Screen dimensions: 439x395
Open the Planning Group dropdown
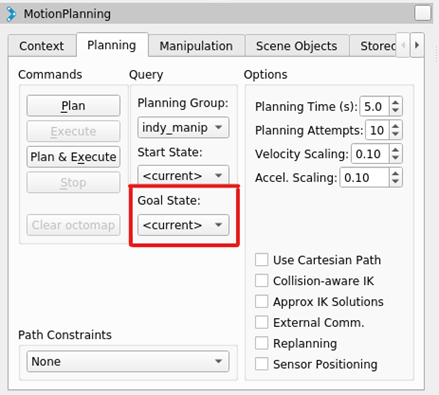coord(183,127)
